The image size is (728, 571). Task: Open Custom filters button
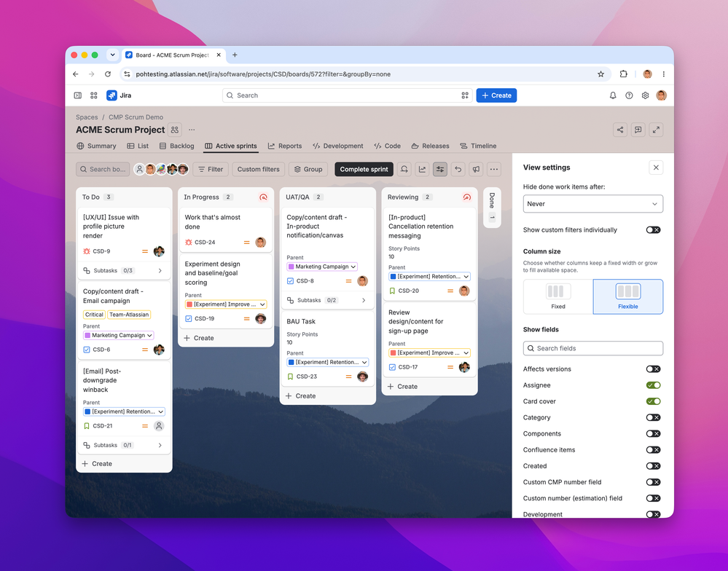tap(258, 169)
